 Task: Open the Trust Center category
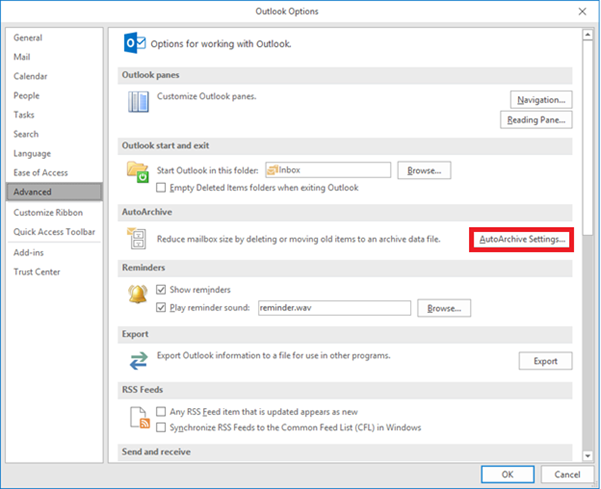point(54,272)
